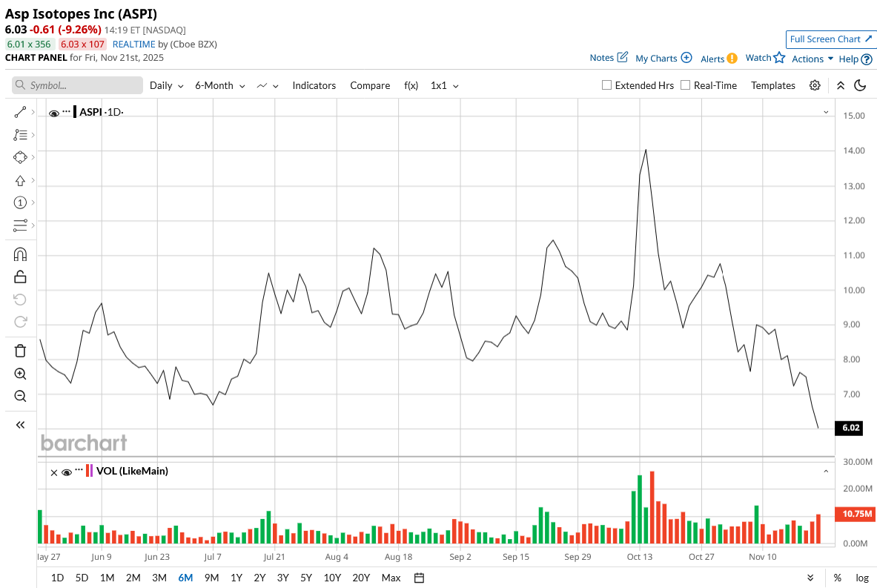Select the 9M time range
Screen dimensions: 877x588
pyautogui.click(x=211, y=578)
